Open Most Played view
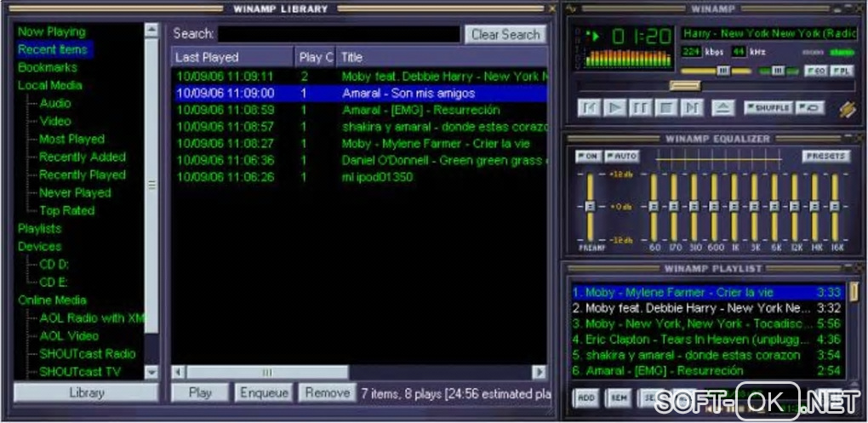 pos(71,139)
